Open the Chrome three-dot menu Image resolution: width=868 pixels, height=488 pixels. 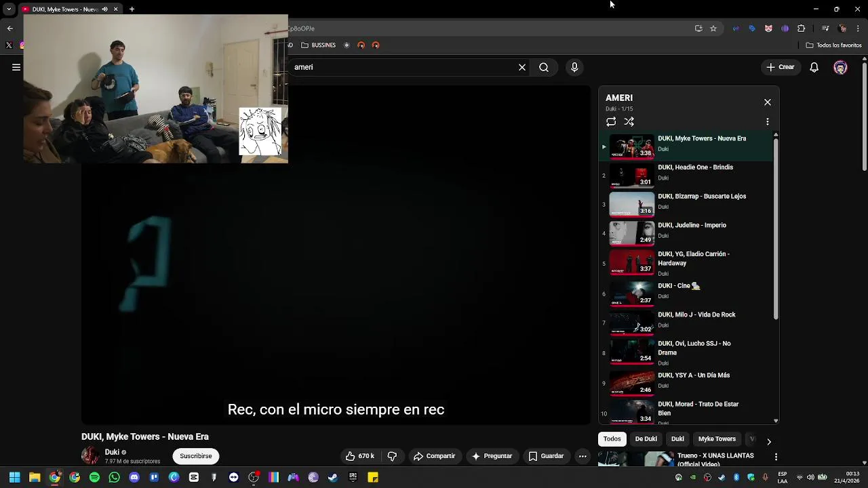point(859,28)
